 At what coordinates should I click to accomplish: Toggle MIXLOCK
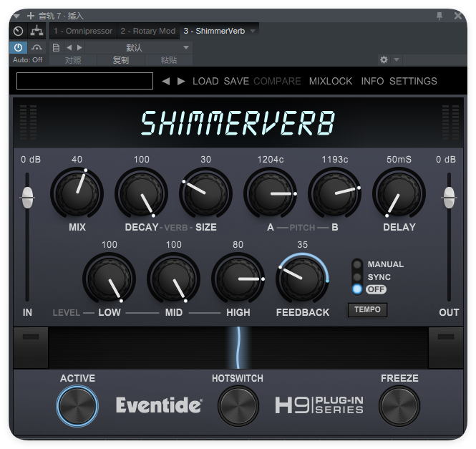click(331, 81)
